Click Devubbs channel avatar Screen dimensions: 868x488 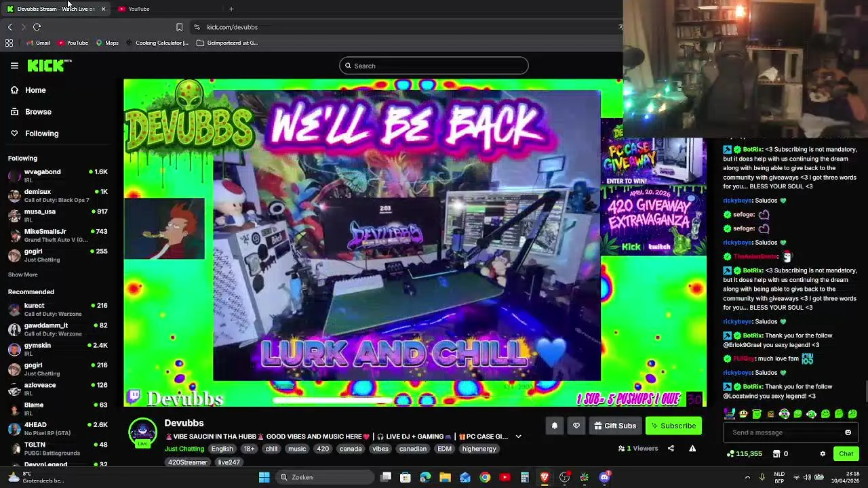(142, 432)
